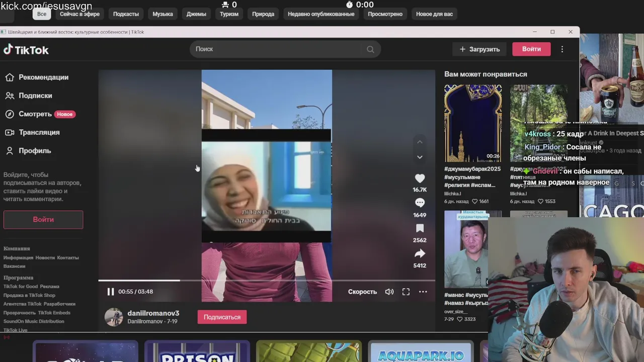Seek on the video progress bar
Screen dimensions: 644x362
pyautogui.click(x=267, y=281)
